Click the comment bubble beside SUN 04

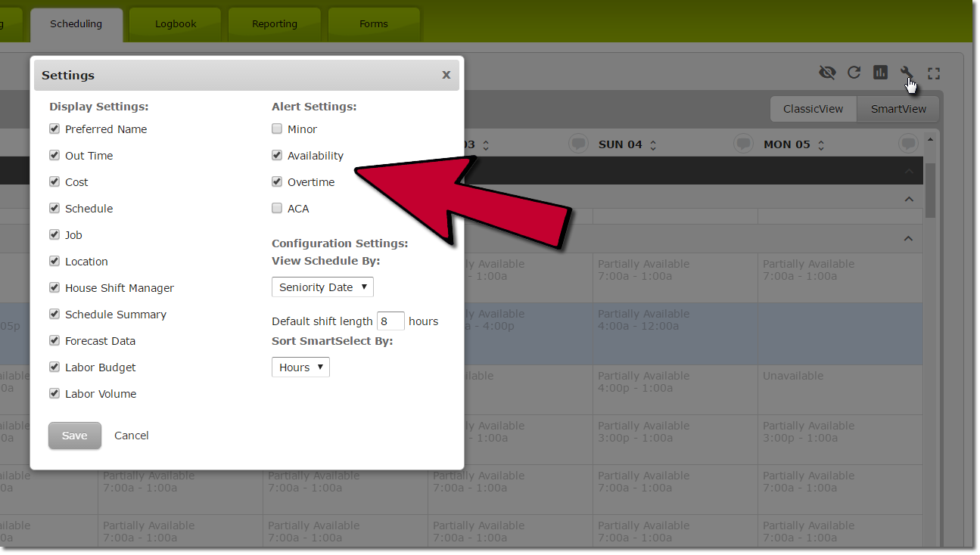click(578, 144)
